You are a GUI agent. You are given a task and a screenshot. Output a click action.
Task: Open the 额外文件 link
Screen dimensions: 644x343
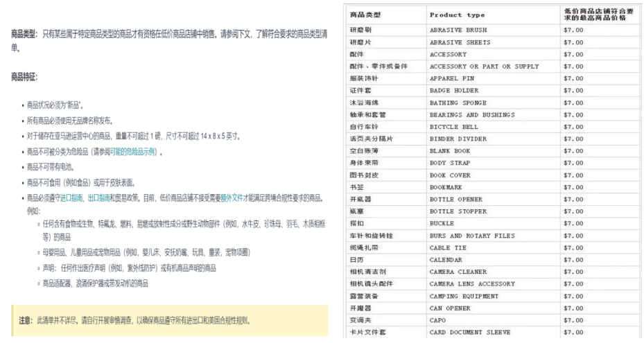tap(232, 198)
